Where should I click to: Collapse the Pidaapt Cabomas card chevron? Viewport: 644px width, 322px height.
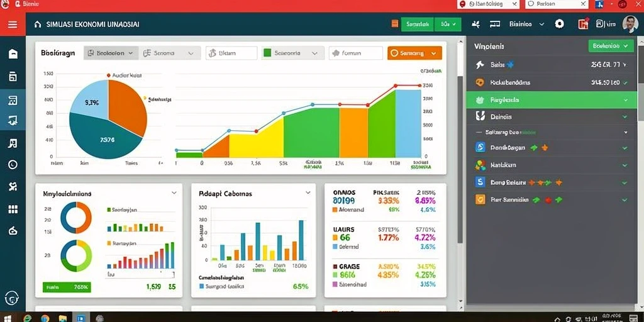point(308,192)
